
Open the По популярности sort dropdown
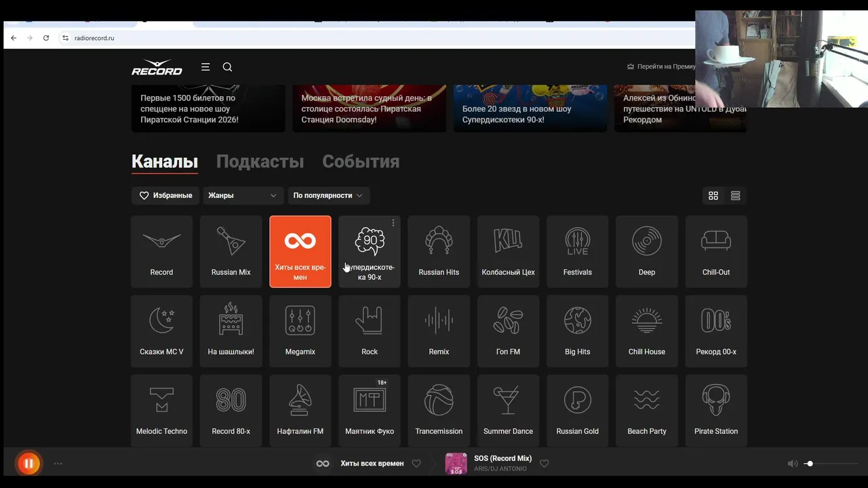click(x=328, y=195)
